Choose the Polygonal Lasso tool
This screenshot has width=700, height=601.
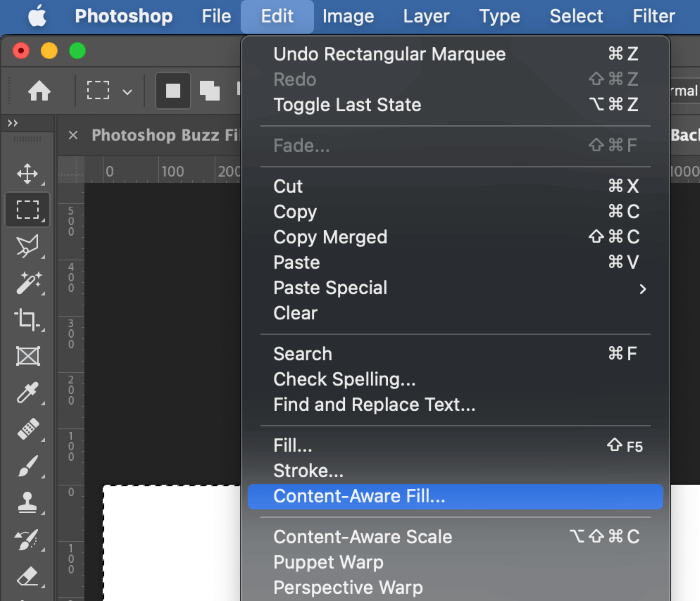[27, 246]
